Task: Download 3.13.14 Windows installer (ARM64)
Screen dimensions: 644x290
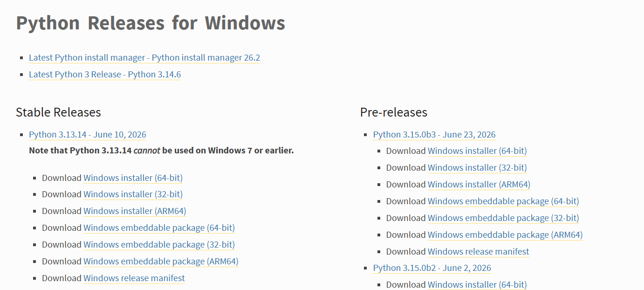Action: (135, 211)
